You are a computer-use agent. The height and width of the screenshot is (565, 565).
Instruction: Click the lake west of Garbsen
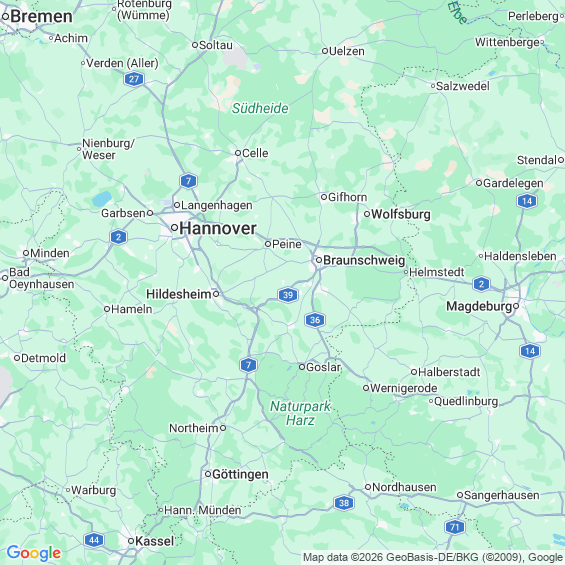point(102,199)
